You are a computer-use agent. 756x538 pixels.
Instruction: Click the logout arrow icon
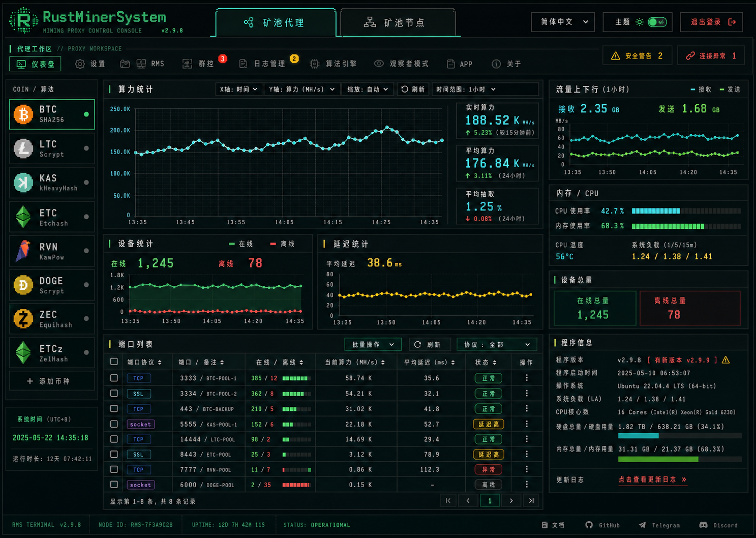[732, 22]
